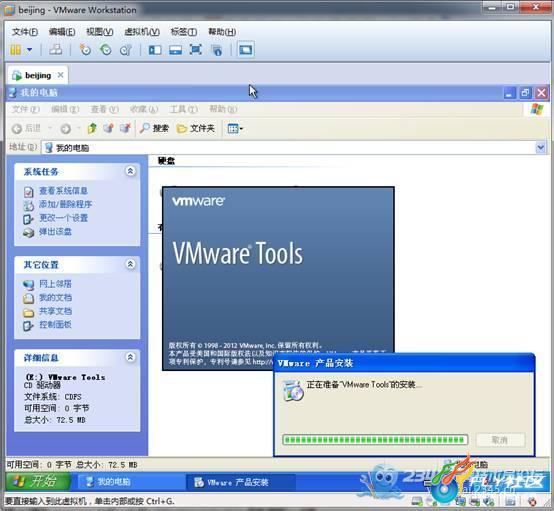
Task: Click the green installation progress bar
Action: coord(375,440)
